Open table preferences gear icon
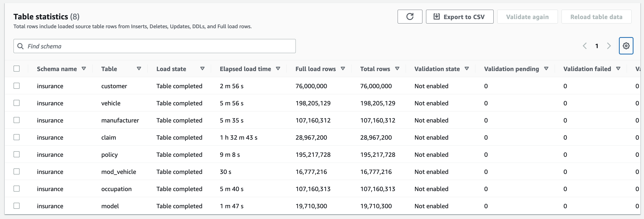 point(626,46)
